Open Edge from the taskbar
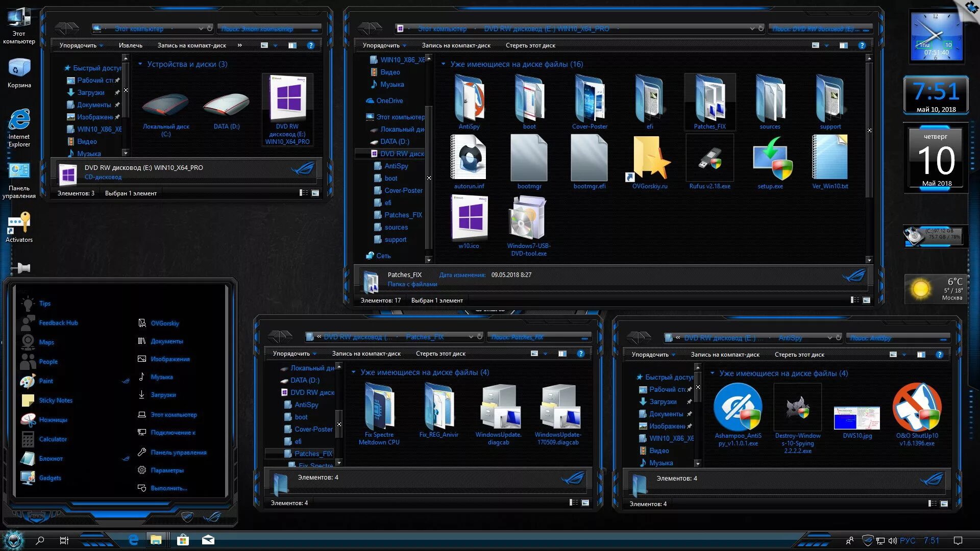The height and width of the screenshot is (551, 980). (133, 540)
